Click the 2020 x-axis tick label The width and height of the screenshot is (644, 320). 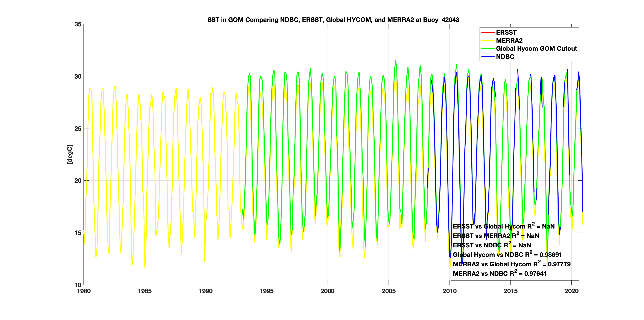(571, 291)
